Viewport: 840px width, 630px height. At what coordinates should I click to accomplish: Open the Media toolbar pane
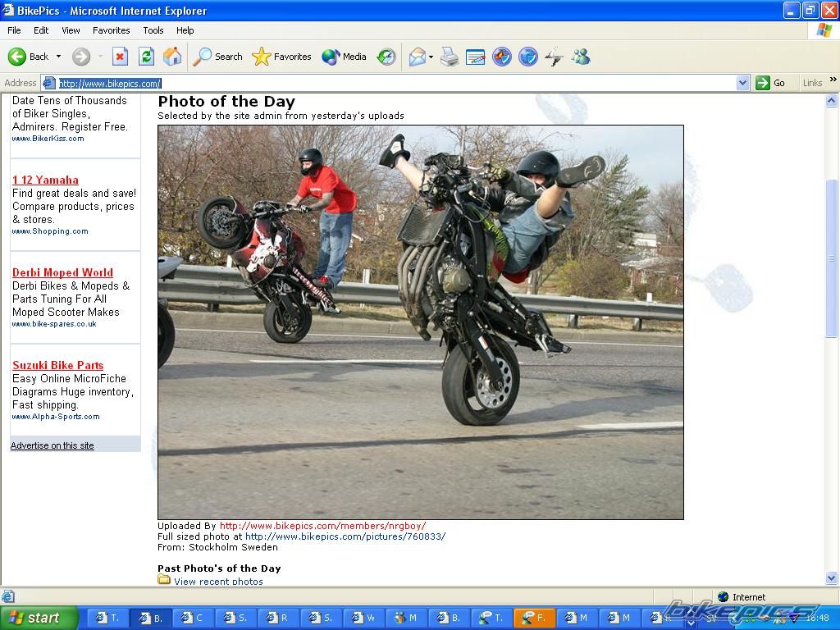345,57
